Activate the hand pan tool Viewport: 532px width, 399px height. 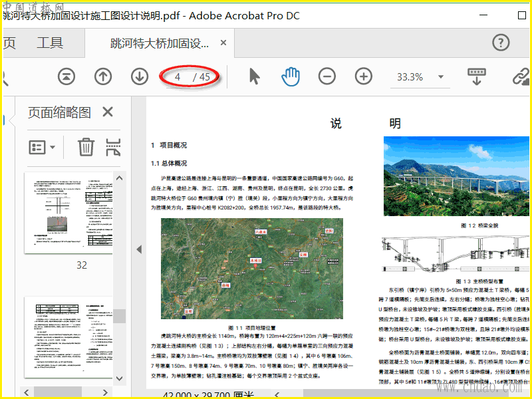pos(291,76)
